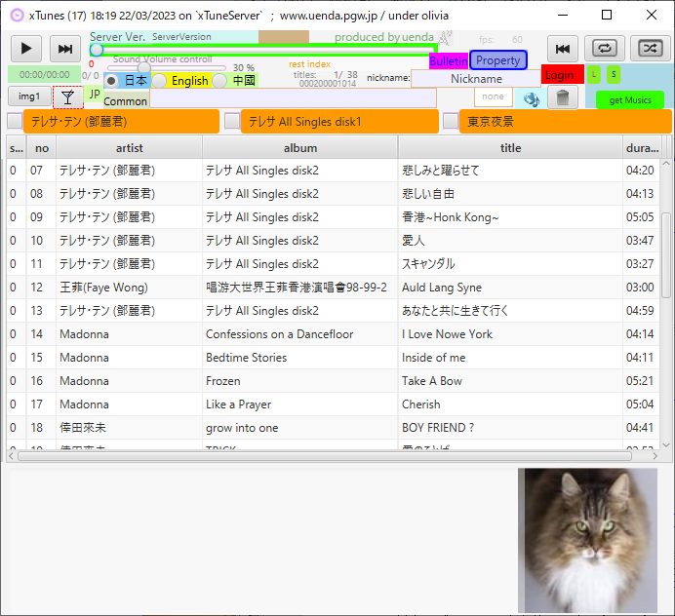This screenshot has width=675, height=616.
Task: Sort the list by the artist column header
Action: (129, 148)
